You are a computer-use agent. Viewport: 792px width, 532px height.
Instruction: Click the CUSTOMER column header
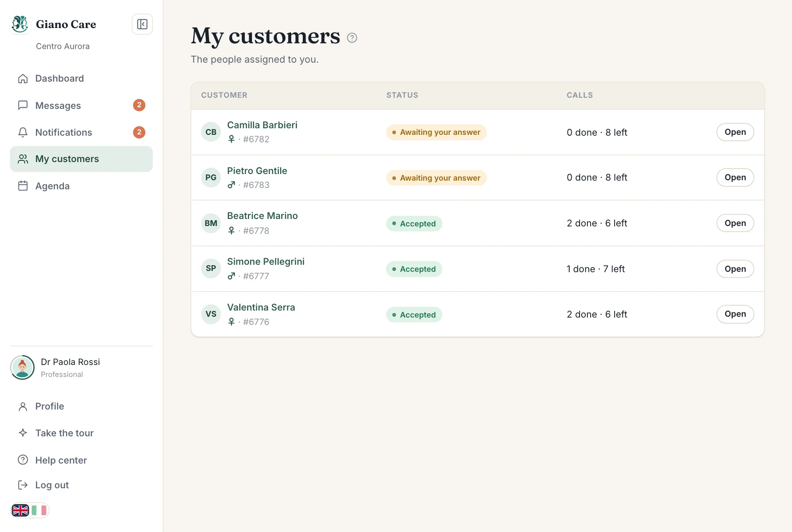[x=224, y=95]
